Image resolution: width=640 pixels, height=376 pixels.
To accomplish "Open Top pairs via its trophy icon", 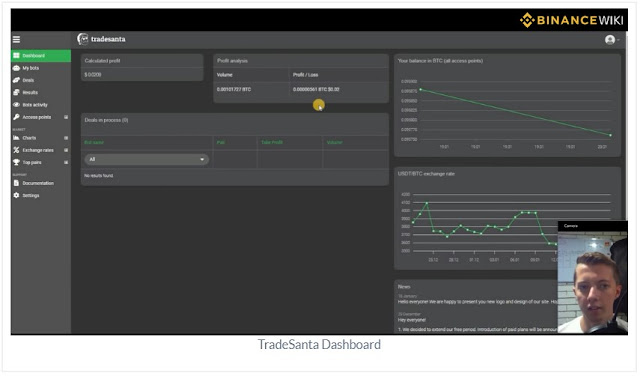I will pos(16,162).
